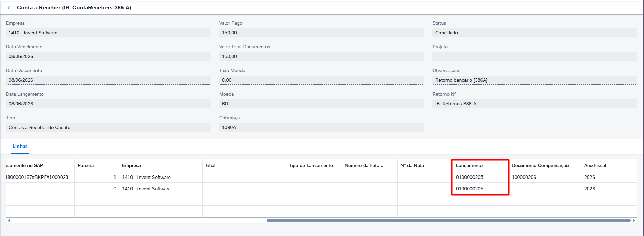Screen dimensions: 644x236
Task: Click the Lançamento column header
Action: (481, 165)
